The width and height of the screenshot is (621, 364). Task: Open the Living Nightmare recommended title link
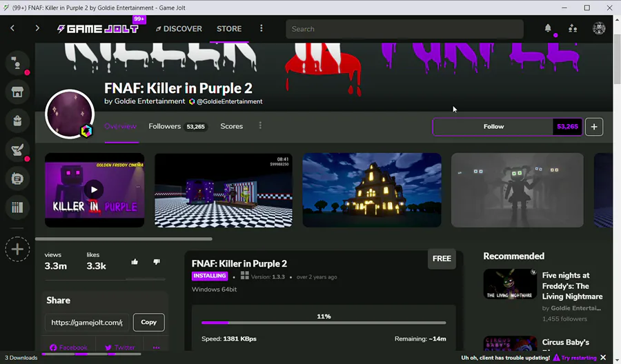pyautogui.click(x=572, y=285)
